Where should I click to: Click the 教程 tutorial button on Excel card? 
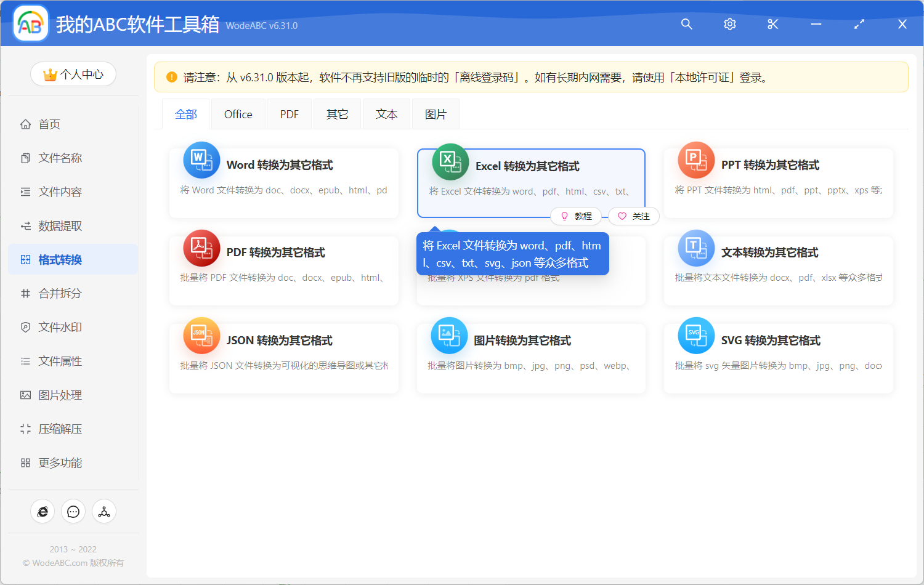576,216
